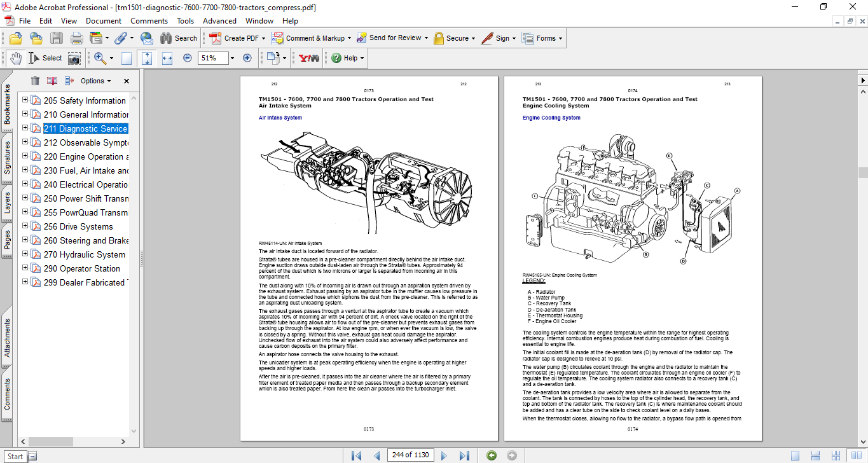
Task: Switch to the Pages side tab
Action: 7,240
